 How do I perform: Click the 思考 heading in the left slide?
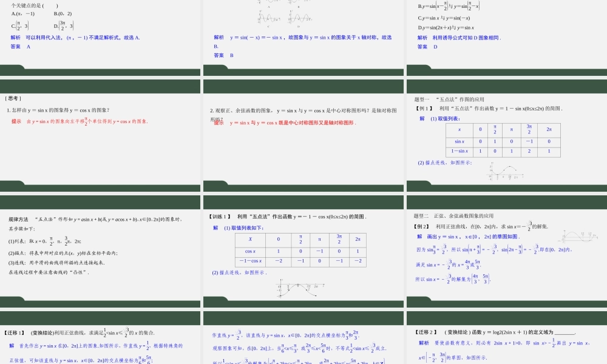point(13,98)
